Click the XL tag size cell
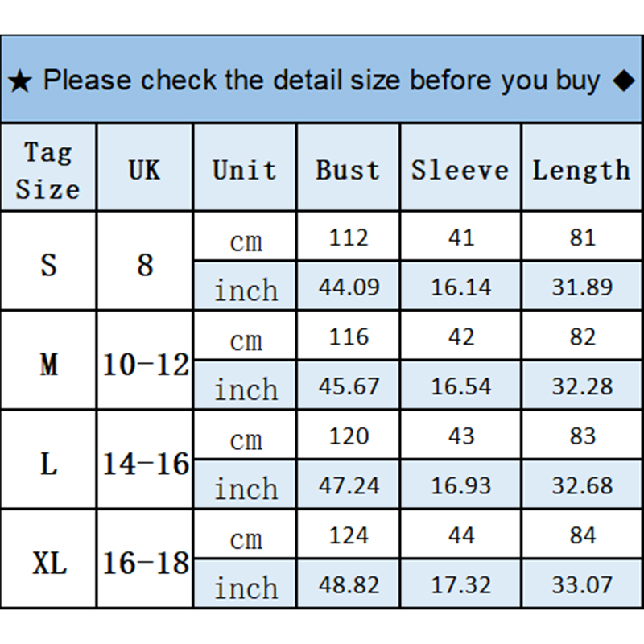Image resolution: width=644 pixels, height=644 pixels. point(48,563)
